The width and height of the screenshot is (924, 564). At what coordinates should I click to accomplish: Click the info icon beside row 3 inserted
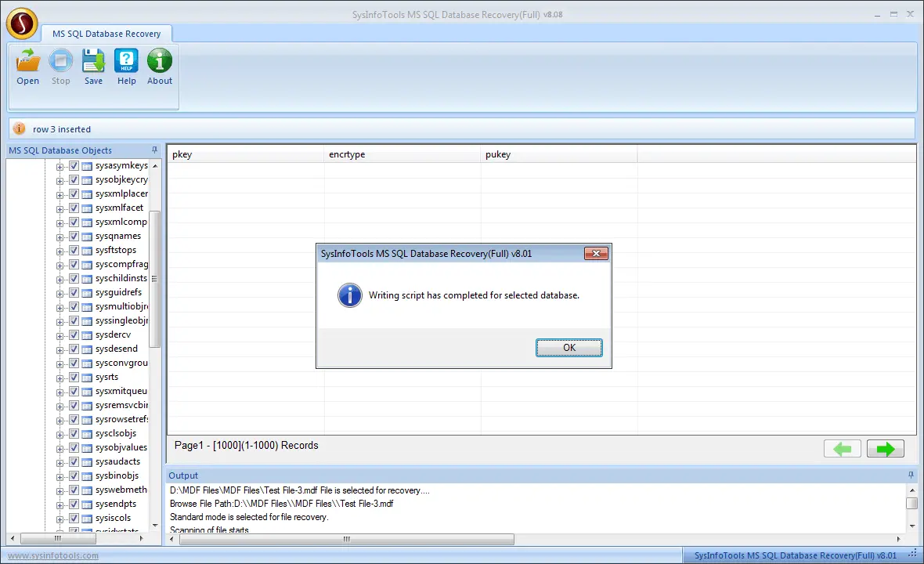tap(19, 128)
